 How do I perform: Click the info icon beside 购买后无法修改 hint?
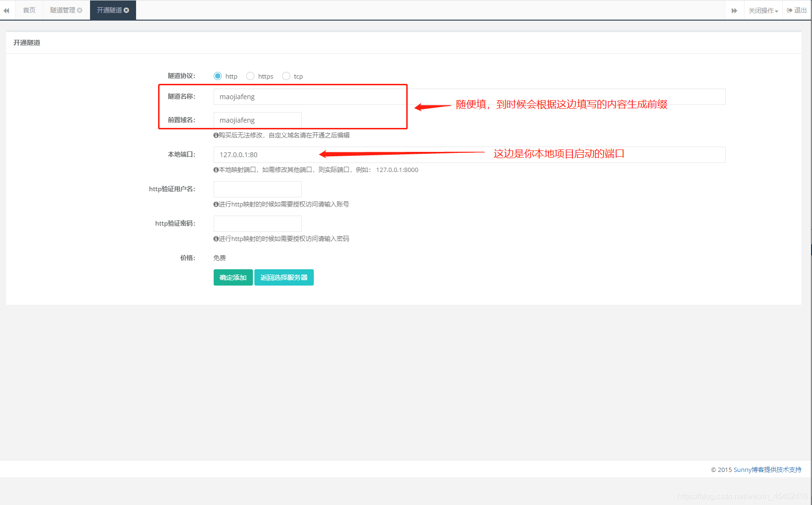[216, 135]
